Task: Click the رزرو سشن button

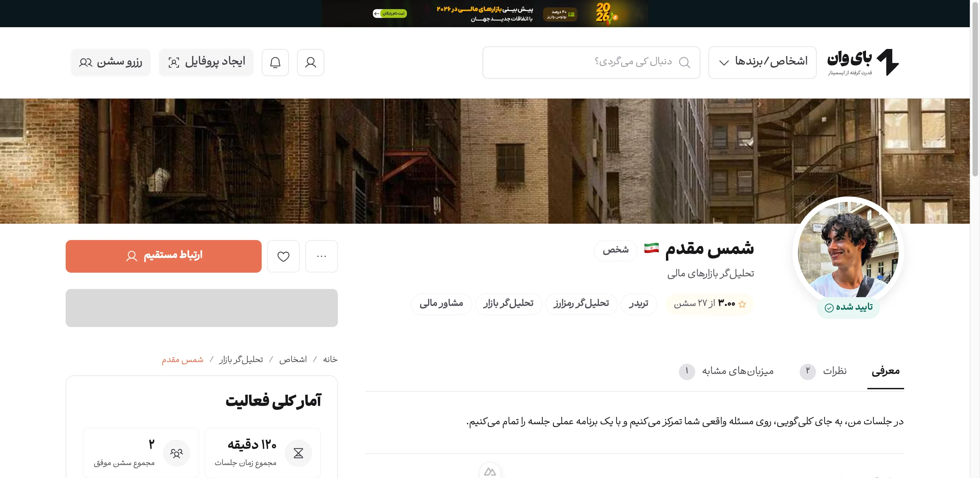Action: 111,62
